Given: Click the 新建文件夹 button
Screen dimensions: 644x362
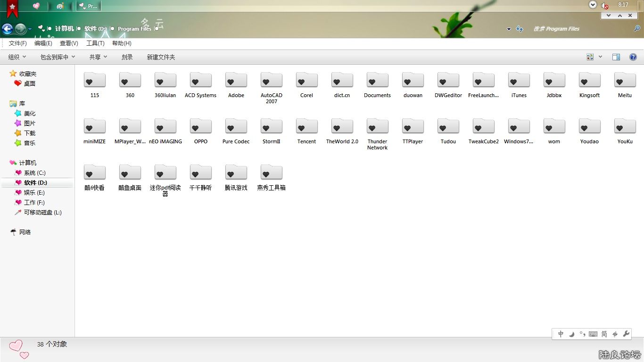Looking at the screenshot, I should click(161, 57).
